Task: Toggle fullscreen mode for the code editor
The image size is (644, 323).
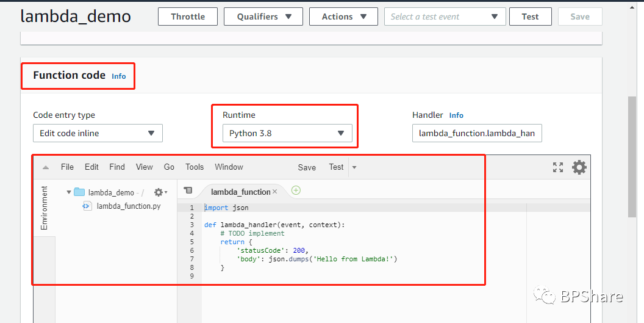Action: point(558,167)
